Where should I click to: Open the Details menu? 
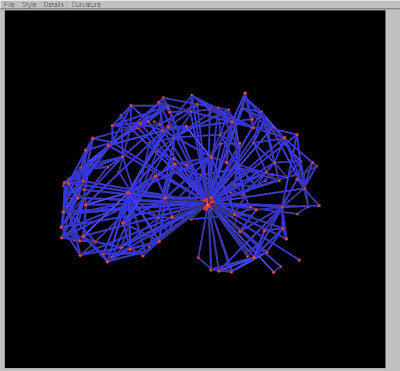53,5
